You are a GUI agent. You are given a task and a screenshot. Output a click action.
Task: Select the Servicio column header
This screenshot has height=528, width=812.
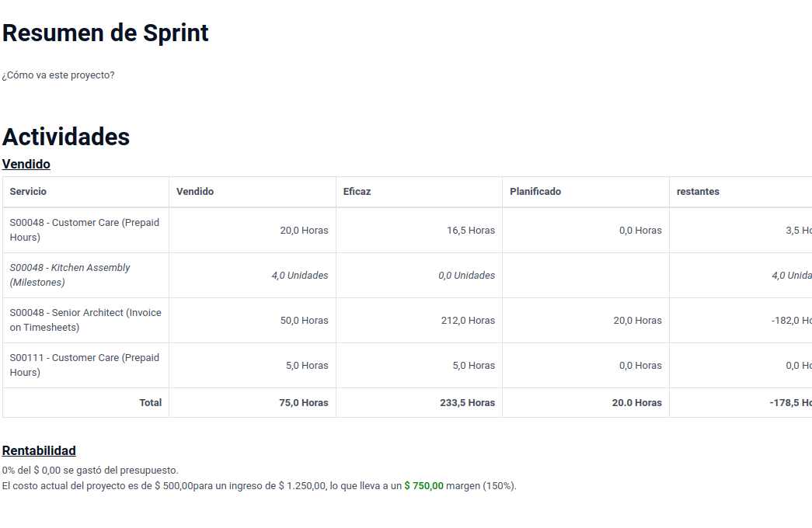[x=28, y=192]
